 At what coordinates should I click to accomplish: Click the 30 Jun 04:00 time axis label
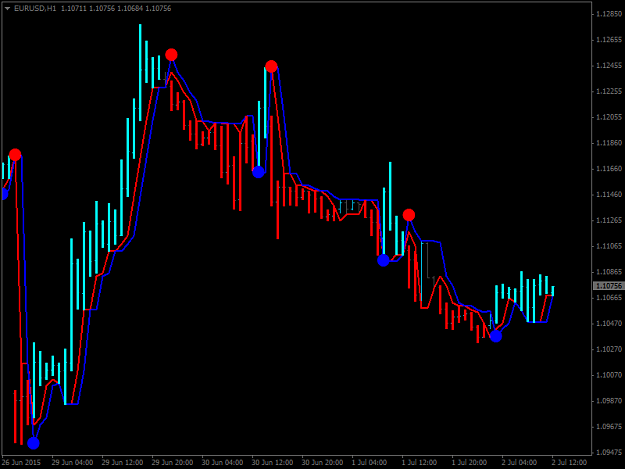(x=222, y=463)
